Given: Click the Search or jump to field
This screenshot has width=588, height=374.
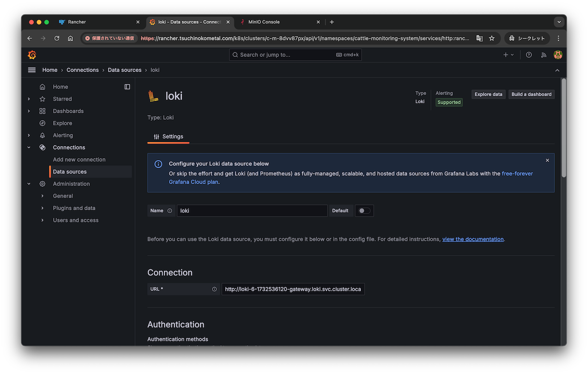Looking at the screenshot, I should 295,55.
